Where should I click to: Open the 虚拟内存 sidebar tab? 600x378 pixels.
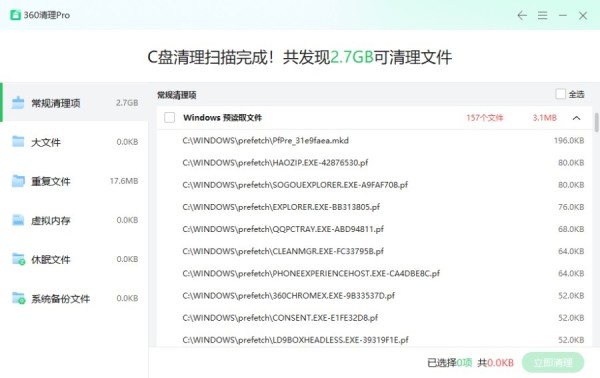click(74, 220)
